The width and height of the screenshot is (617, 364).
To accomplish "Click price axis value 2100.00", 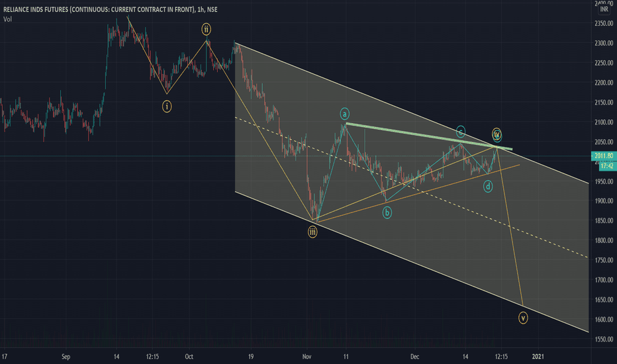I will coord(604,122).
